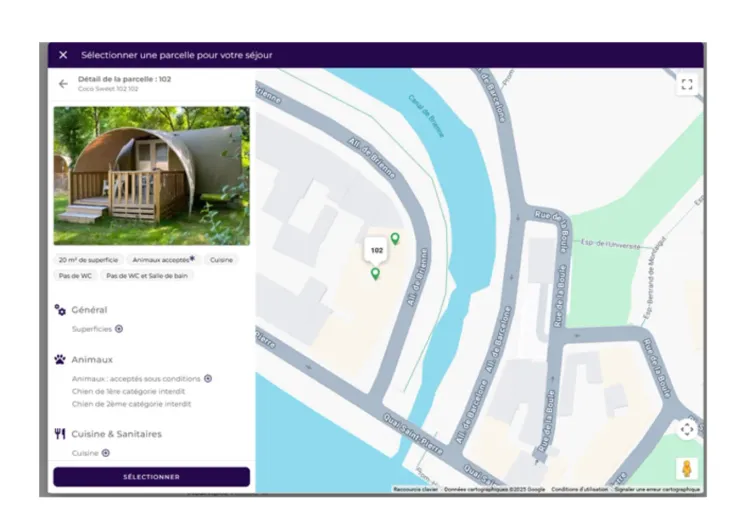Screen dimensions: 750x528
Task: Click the 'Animaux acceptés' tag
Action: tap(162, 260)
